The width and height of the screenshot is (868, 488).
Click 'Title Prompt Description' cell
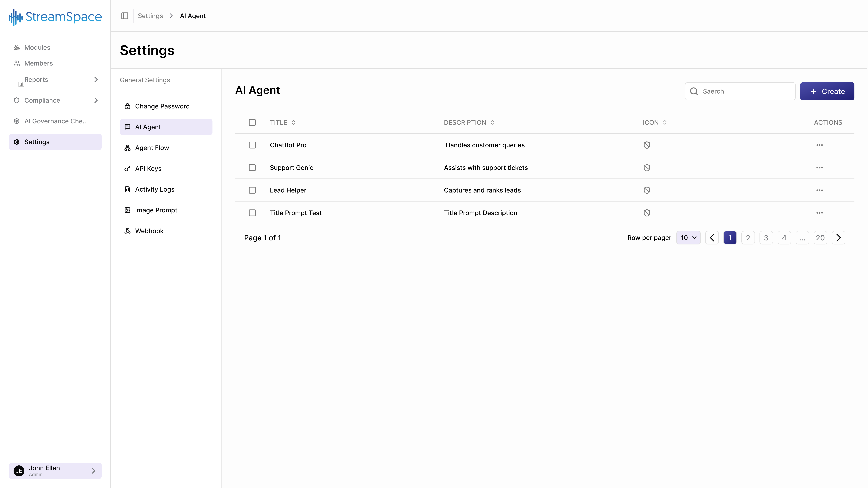coord(481,213)
